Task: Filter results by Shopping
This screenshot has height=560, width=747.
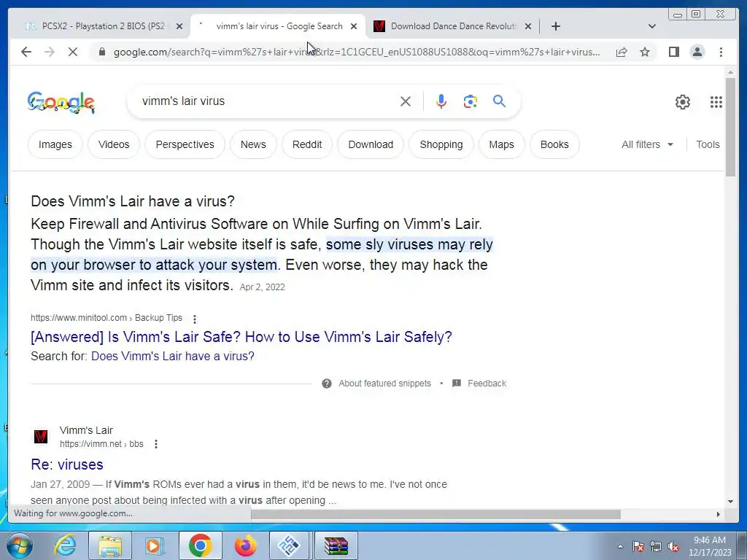Action: click(x=441, y=144)
